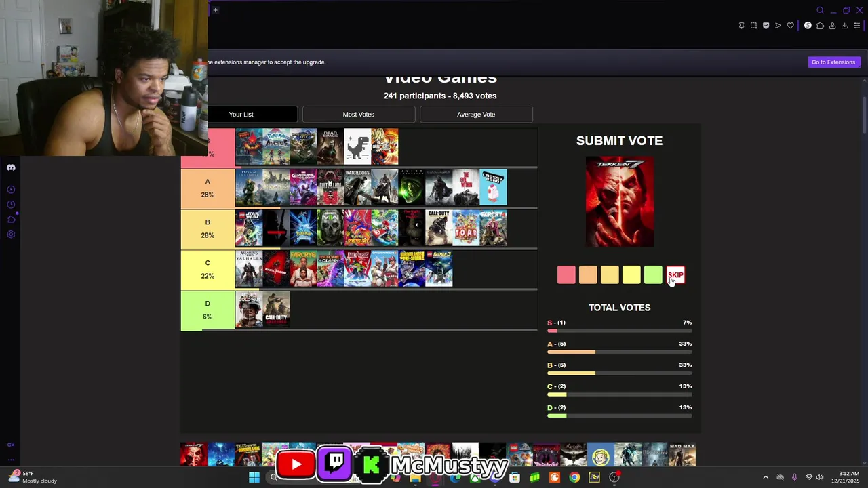The height and width of the screenshot is (488, 868).
Task: Open the easy setup sliders icon
Action: tap(856, 26)
